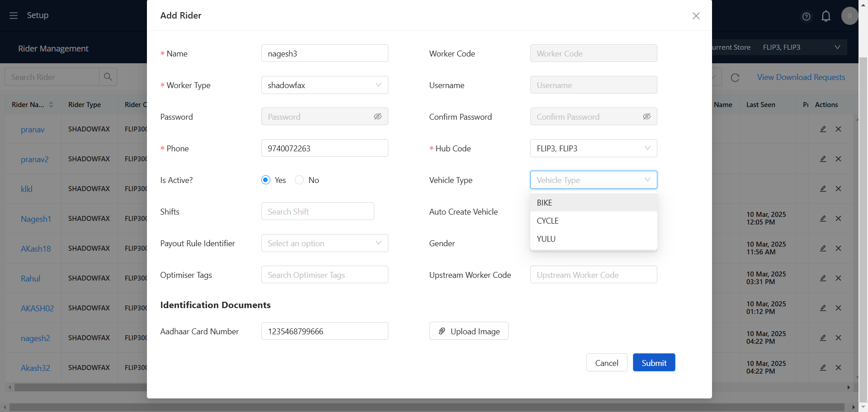Click the edit pencil for rider AKASH02
Screen dimensions: 868x412
[823, 308]
